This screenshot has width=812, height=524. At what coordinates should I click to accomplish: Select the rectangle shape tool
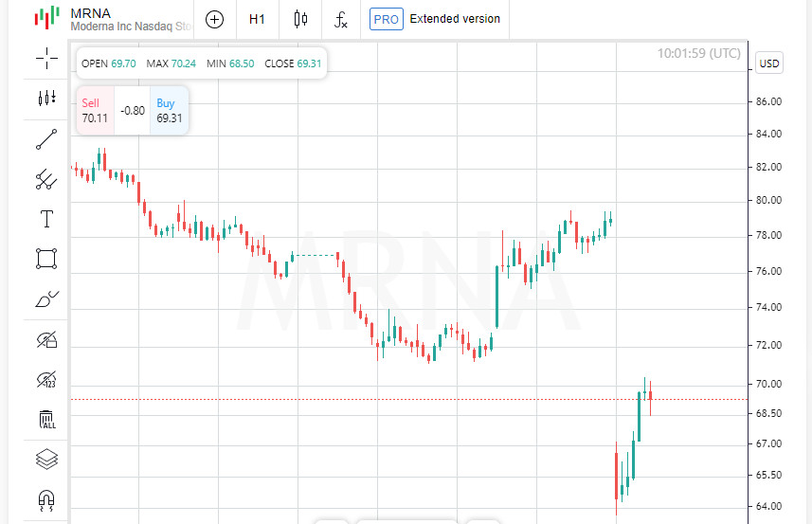click(46, 259)
